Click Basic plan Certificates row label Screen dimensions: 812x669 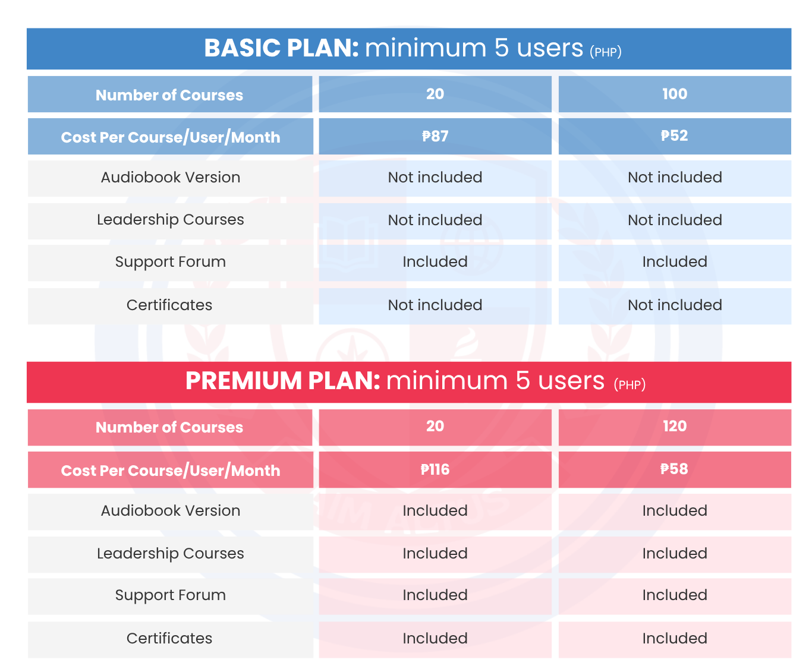[170, 305]
